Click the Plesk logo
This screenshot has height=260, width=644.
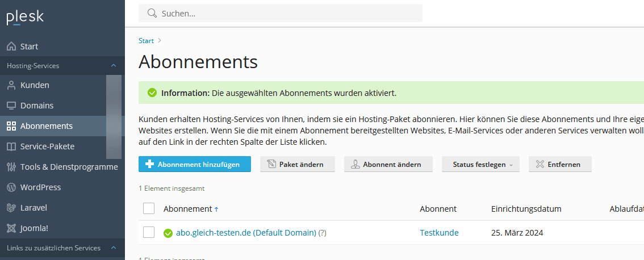click(25, 17)
